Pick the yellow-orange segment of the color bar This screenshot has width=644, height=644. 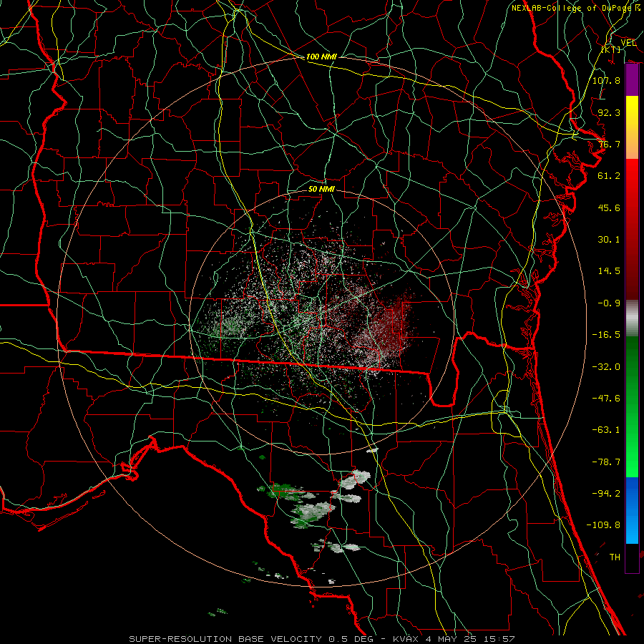632,127
